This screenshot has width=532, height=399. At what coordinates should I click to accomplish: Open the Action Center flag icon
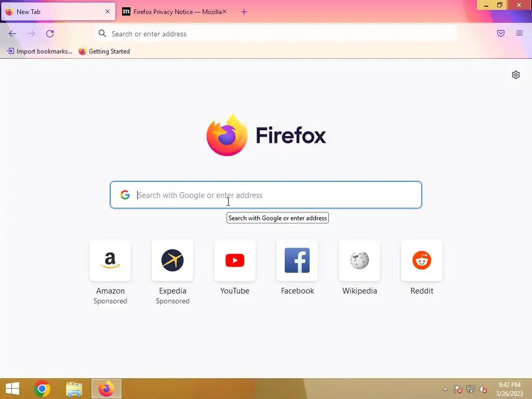point(458,389)
